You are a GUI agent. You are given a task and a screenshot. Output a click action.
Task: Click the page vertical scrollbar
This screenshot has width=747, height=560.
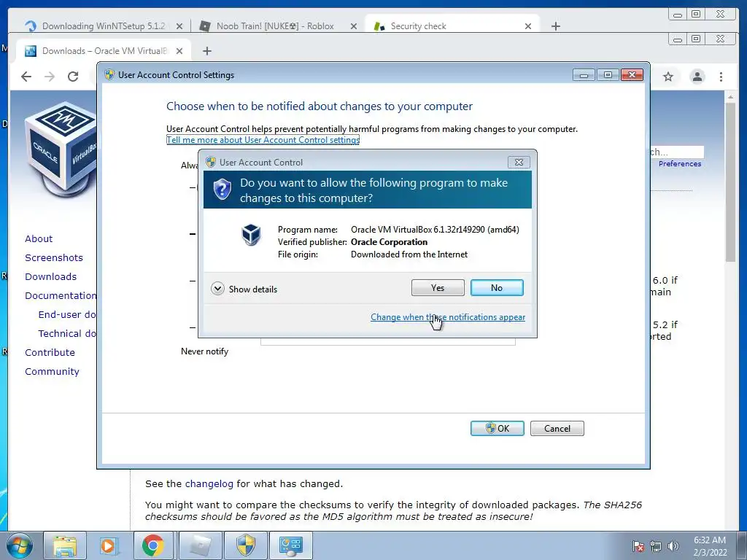[730, 182]
